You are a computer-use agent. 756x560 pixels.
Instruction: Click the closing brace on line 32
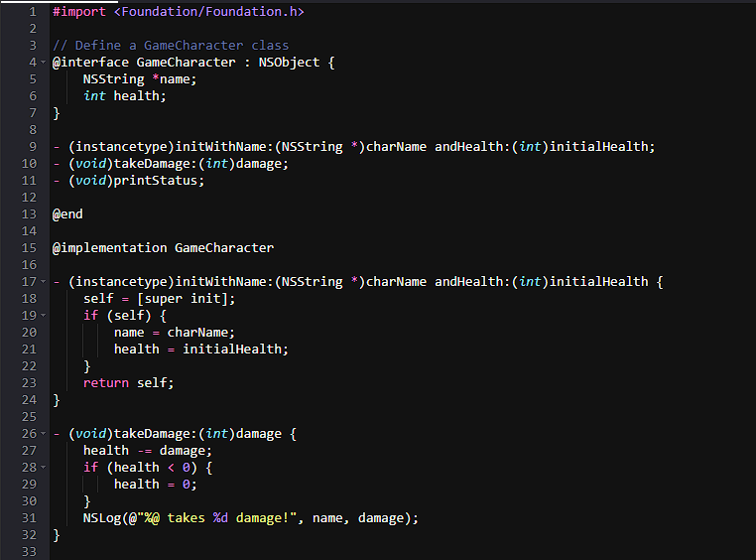(56, 535)
